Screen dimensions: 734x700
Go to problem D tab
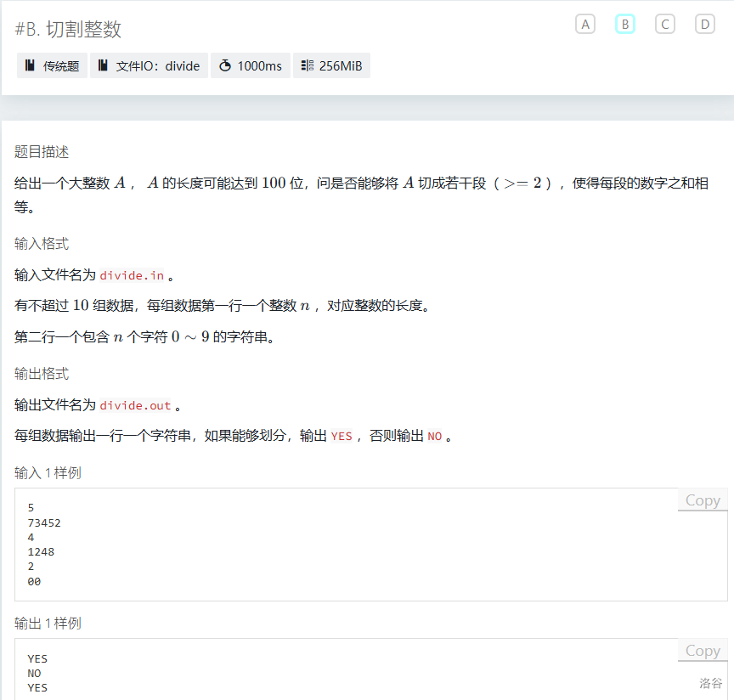pos(705,25)
